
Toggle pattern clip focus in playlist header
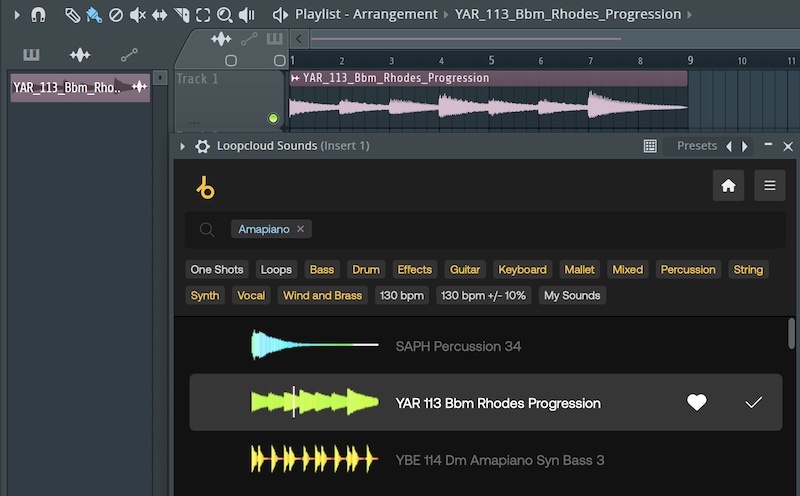(x=274, y=39)
